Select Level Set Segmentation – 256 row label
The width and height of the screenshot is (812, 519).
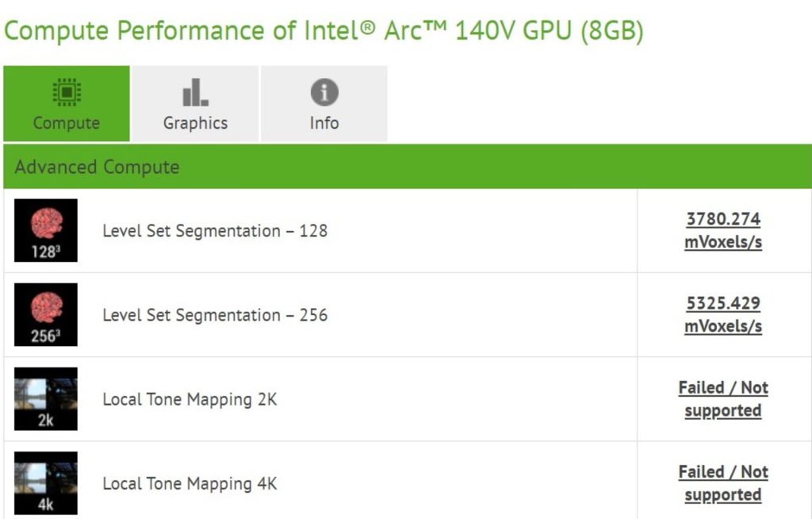[214, 315]
